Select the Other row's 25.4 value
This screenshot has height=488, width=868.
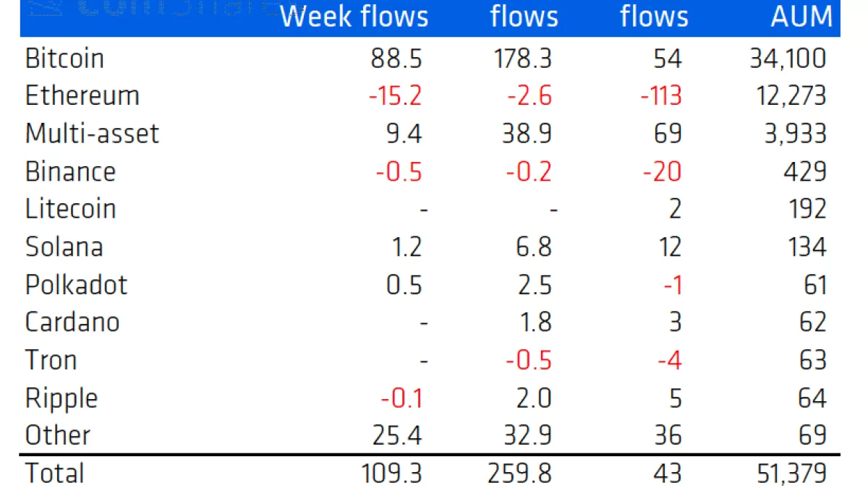pos(395,435)
